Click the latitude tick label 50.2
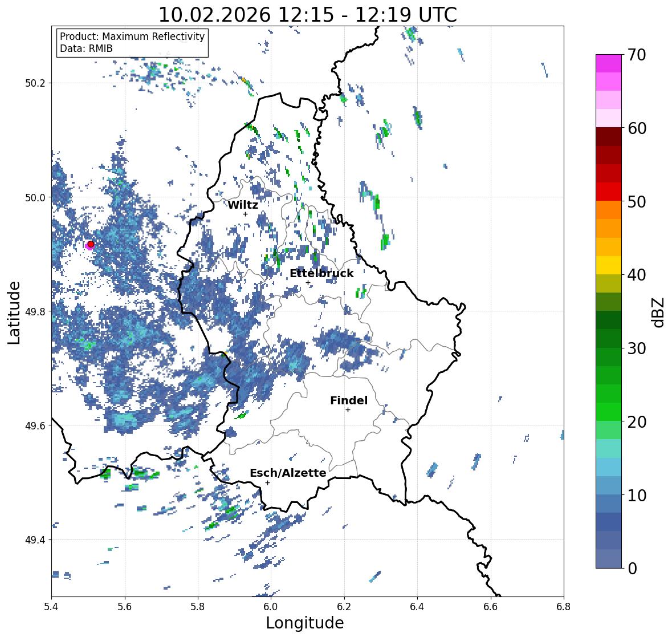This screenshot has height=637, width=672. tap(35, 83)
